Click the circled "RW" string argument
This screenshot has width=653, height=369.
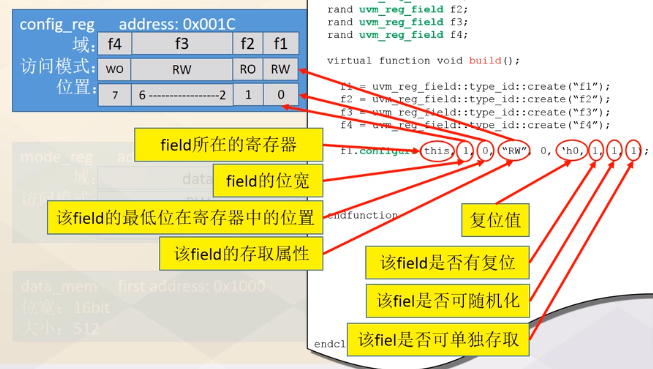[514, 151]
